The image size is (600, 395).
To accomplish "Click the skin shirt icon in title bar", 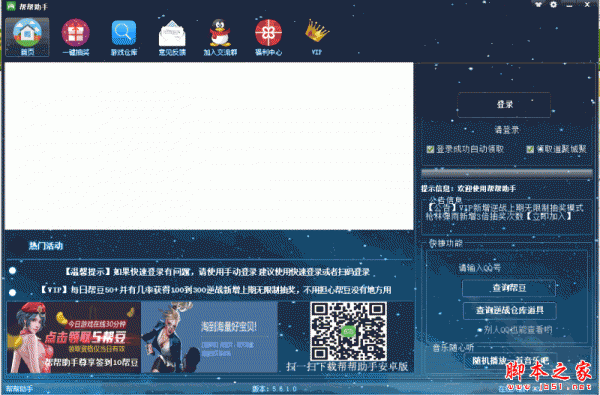I will [538, 5].
